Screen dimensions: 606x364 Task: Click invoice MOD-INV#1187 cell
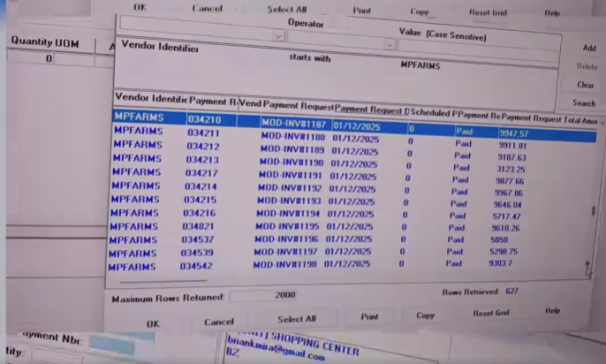tap(293, 124)
